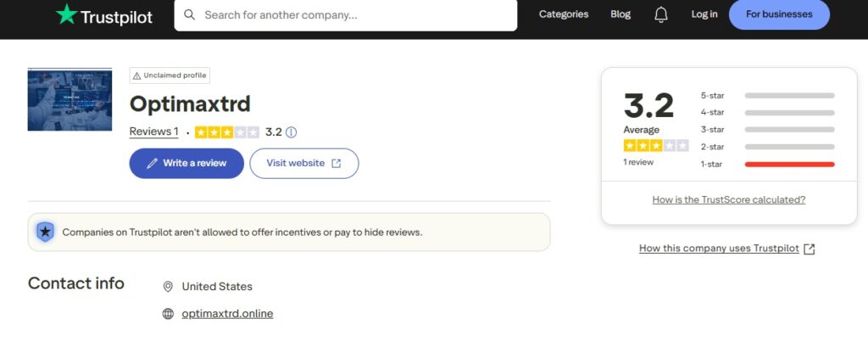Click the Visit website button
Screen dimensions: 868x347
pos(303,163)
